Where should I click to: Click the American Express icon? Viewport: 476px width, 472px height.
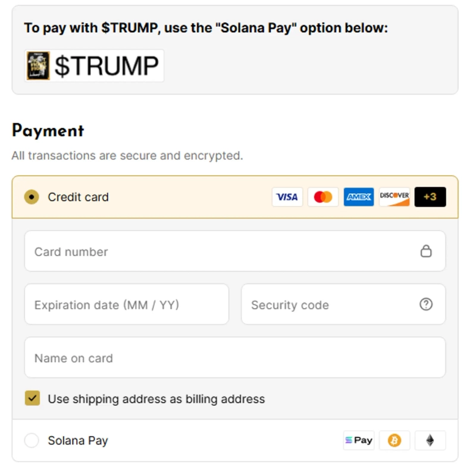tap(359, 197)
